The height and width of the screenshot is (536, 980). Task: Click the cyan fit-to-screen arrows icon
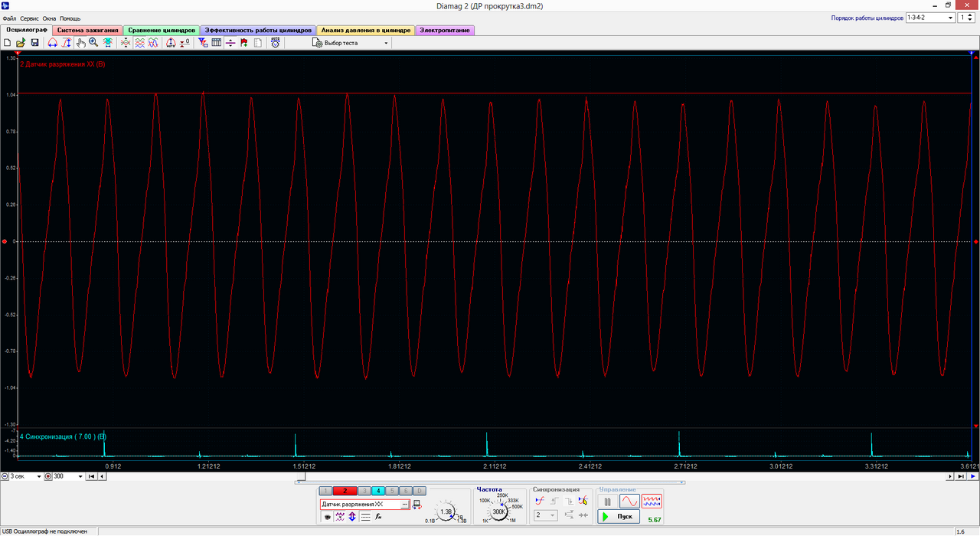(107, 43)
